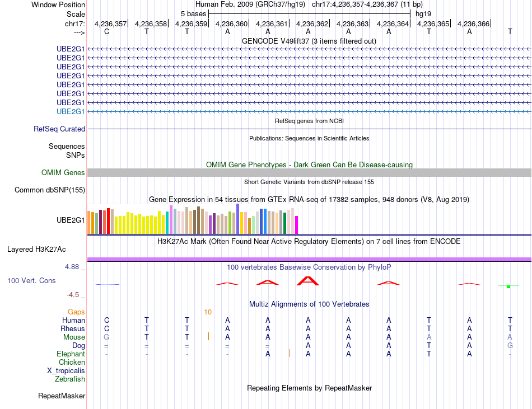
Task: Click the green PhyloP marker at right
Action: [x=508, y=286]
